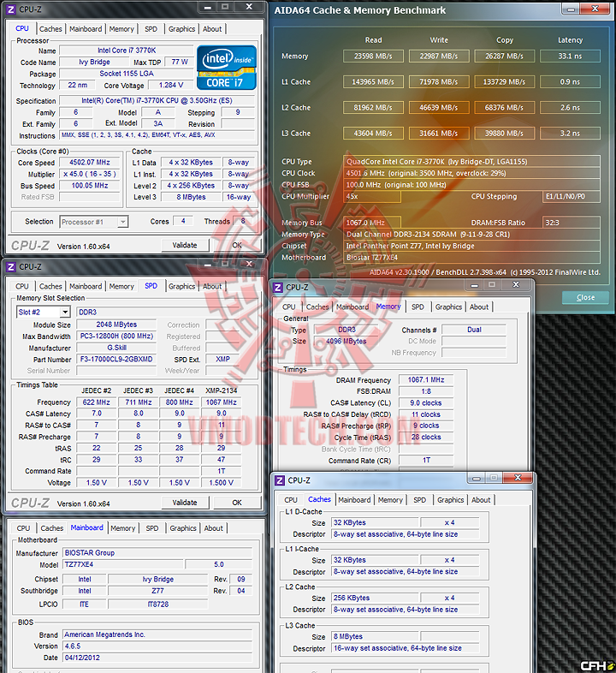Click the Memory Latency value 33.1 ns
The width and height of the screenshot is (616, 673).
(570, 57)
